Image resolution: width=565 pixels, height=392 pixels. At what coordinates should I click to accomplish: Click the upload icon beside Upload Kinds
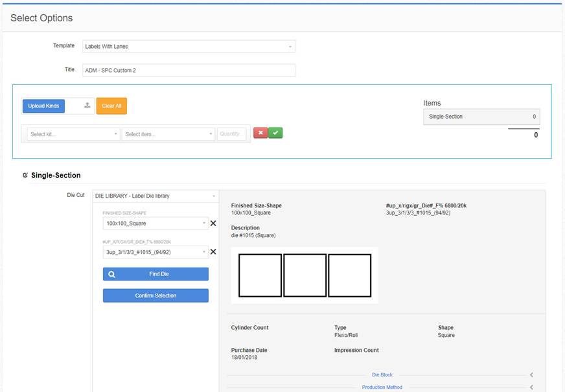pos(87,105)
